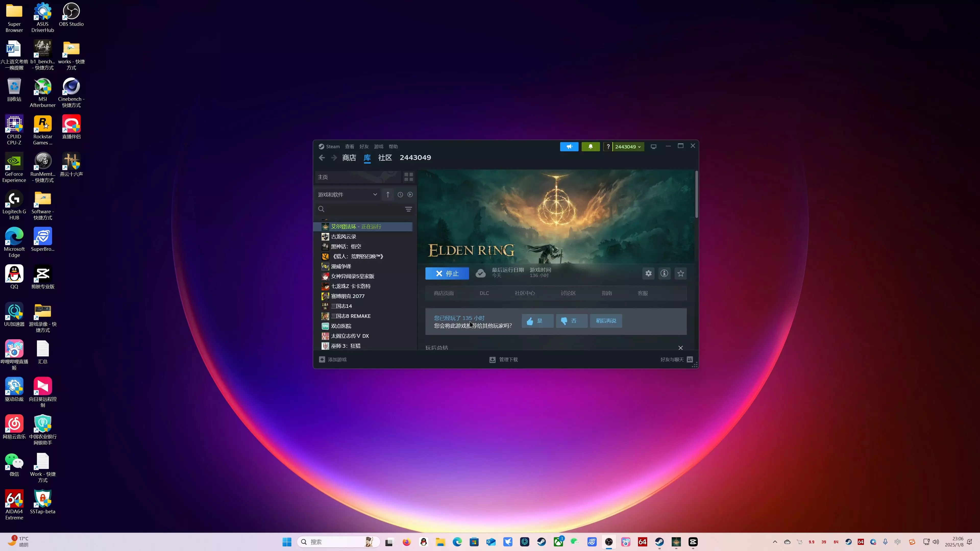Show hidden system tray icons chevron
This screenshot has height=551, width=980.
tap(775, 542)
